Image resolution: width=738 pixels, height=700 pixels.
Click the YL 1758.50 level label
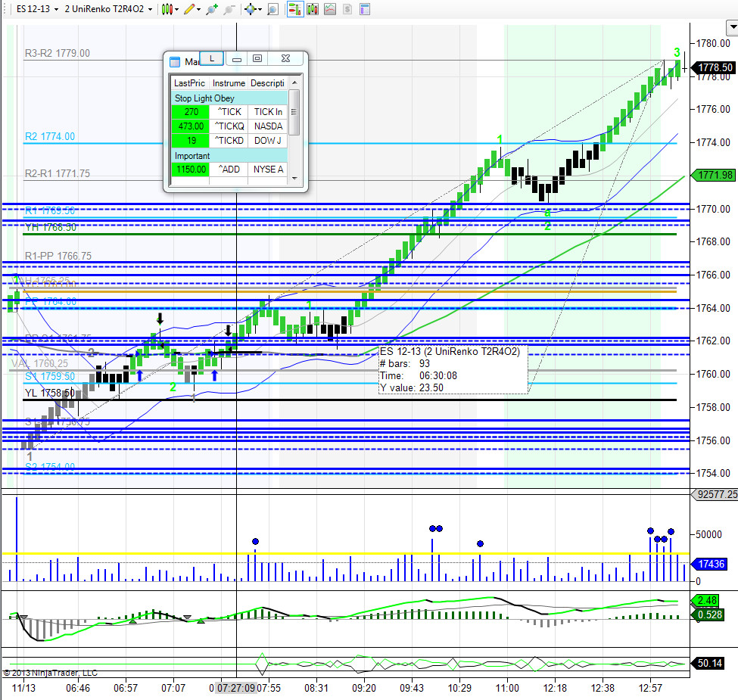(x=49, y=392)
